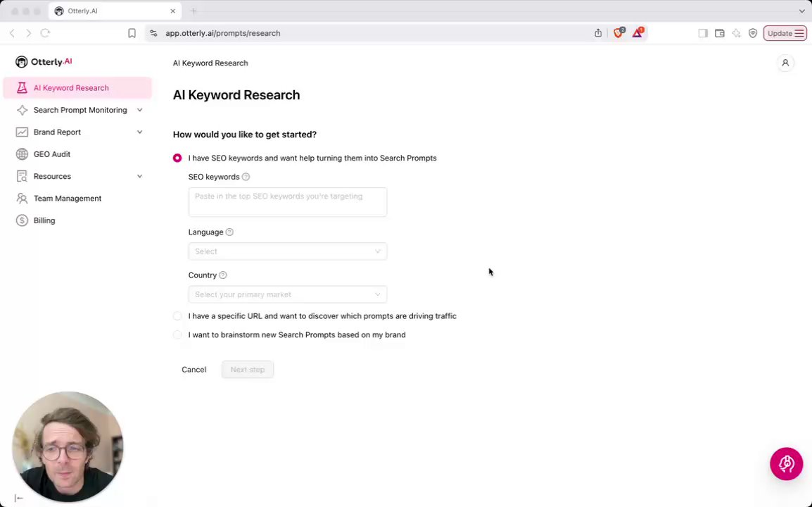Bookmark this page with bookmark icon
Viewport: 812px width, 507px height.
pos(132,33)
